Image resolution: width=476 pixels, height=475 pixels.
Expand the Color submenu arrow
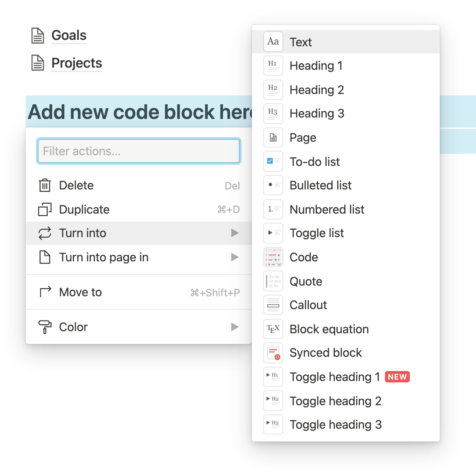[x=235, y=327]
